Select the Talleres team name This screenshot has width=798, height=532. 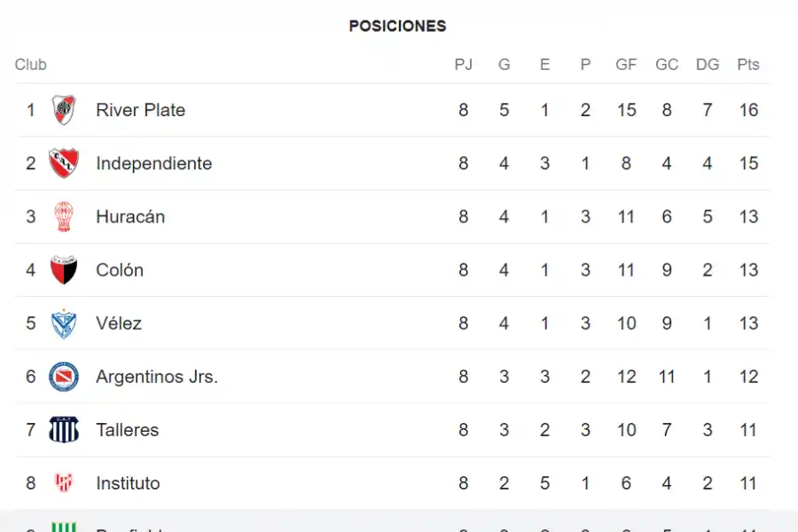(x=127, y=430)
